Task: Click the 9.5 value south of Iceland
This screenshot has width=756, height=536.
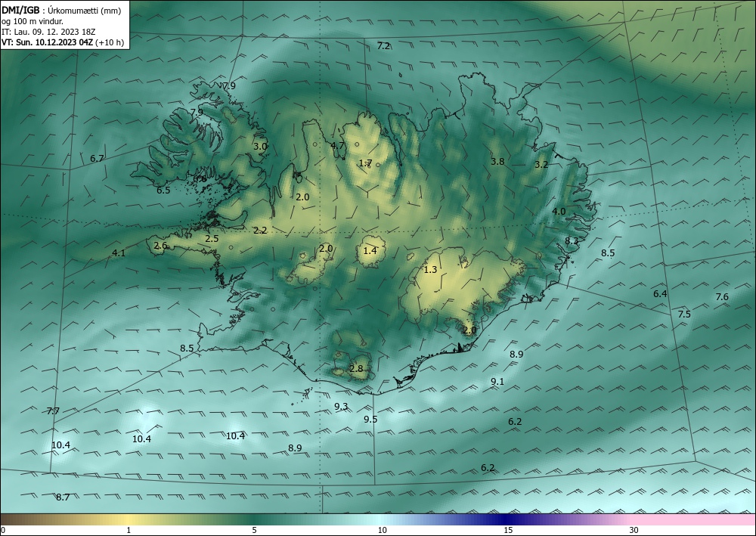Action: [x=370, y=420]
